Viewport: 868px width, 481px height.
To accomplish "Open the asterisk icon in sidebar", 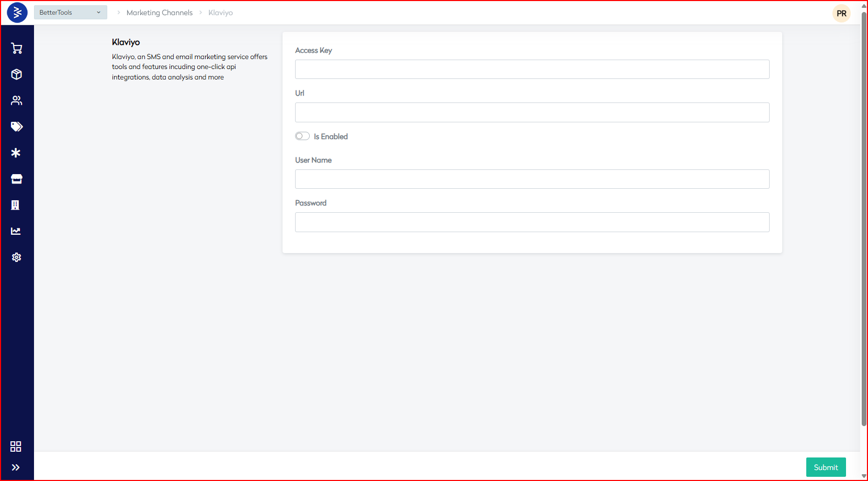I will (x=16, y=153).
